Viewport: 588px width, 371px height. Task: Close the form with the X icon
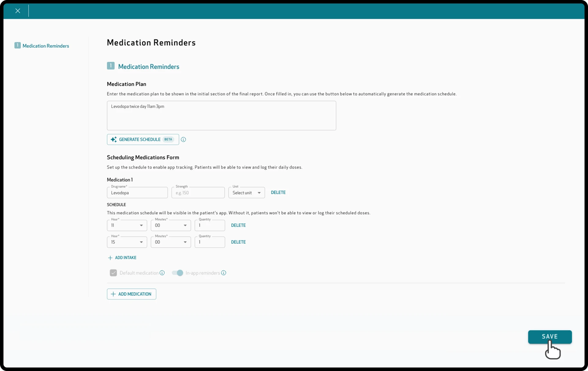click(18, 11)
